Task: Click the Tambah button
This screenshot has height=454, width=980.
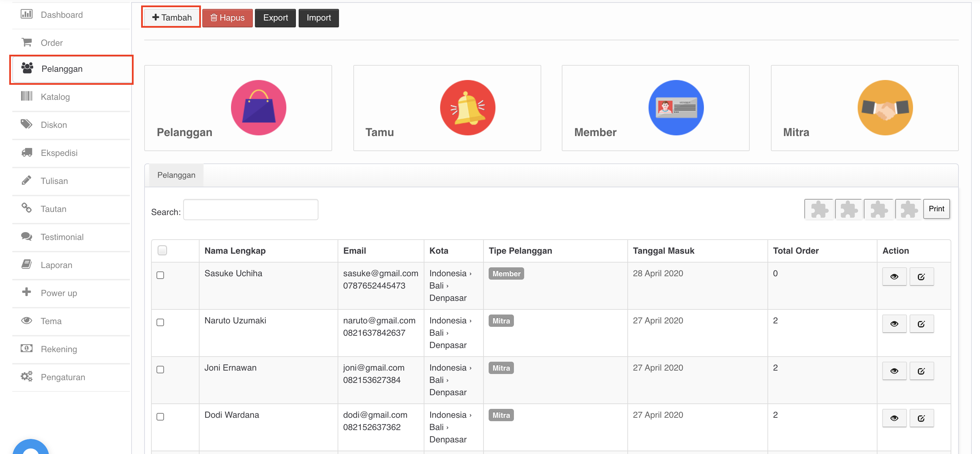Action: (x=171, y=17)
